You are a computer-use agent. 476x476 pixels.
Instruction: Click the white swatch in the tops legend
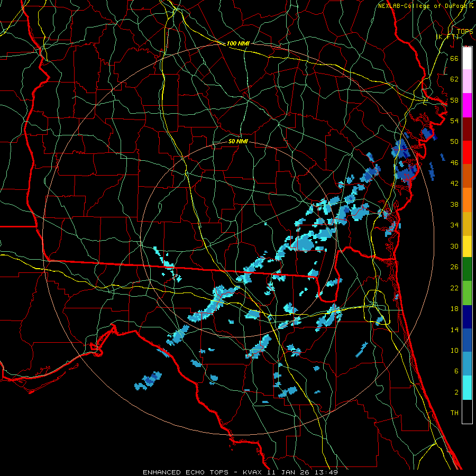pos(467,58)
